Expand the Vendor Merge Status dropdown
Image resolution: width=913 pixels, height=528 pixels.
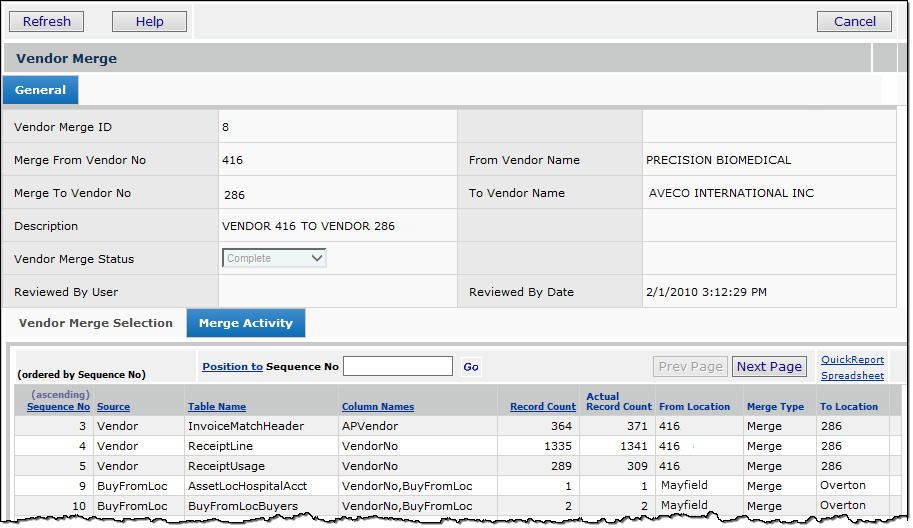click(x=274, y=258)
